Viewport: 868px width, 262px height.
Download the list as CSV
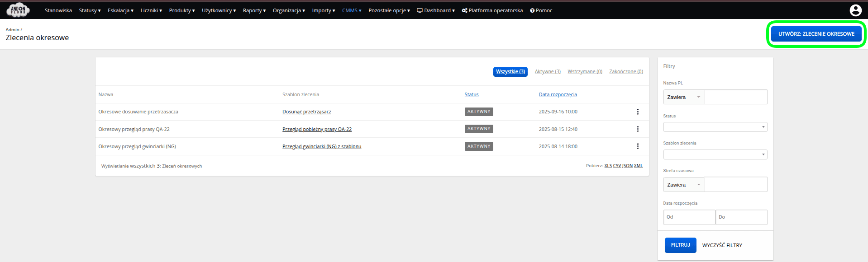point(617,166)
